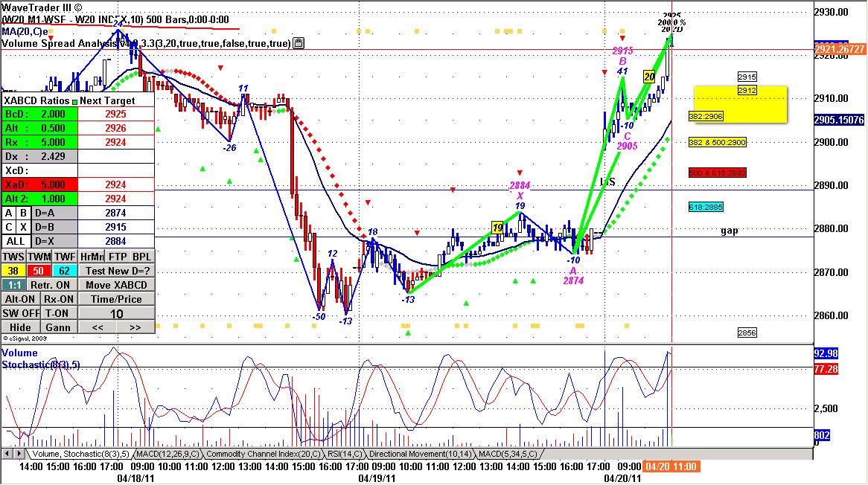Toggle the SW OFF switch

[x=19, y=313]
